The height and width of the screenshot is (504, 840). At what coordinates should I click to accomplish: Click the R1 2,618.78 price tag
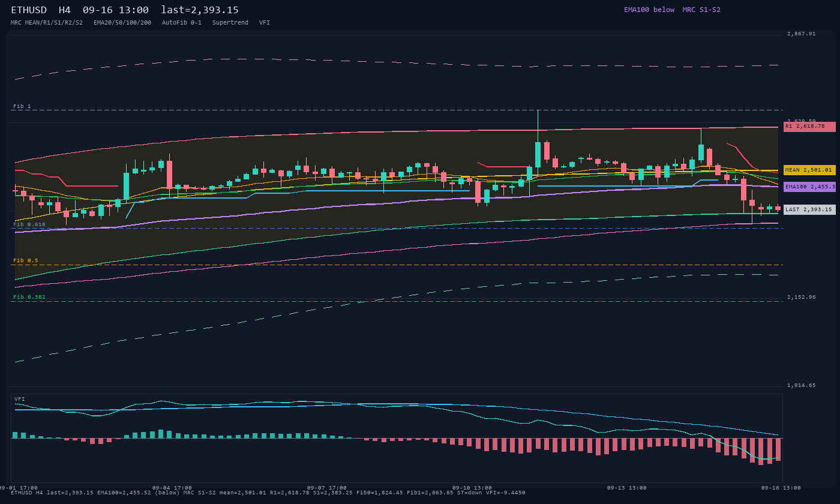(809, 127)
